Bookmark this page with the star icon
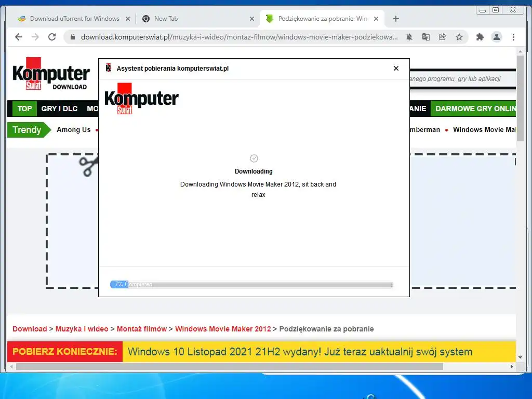Image resolution: width=532 pixels, height=399 pixels. click(x=459, y=37)
